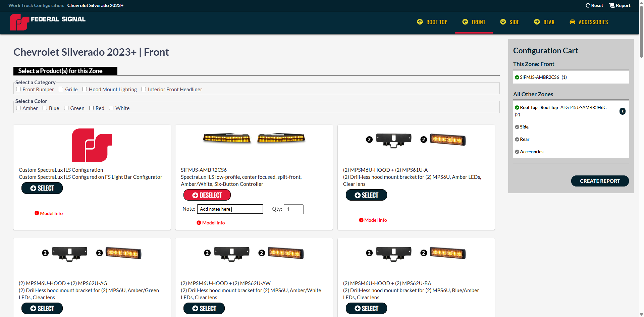This screenshot has width=644, height=317.
Task: Click info icon for Custom SpectraLux Model Info
Action: tap(37, 213)
